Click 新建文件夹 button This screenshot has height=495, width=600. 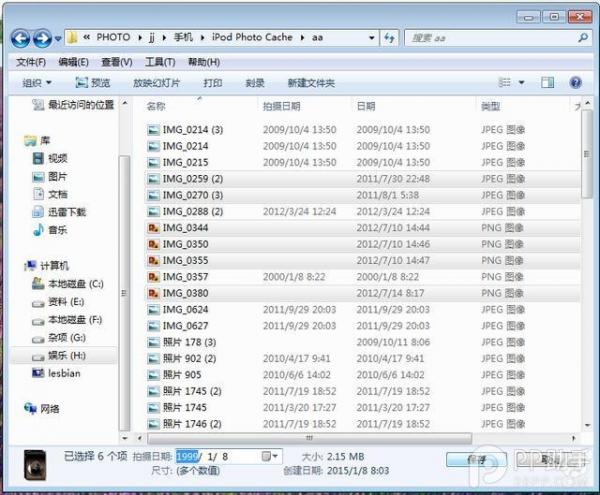[311, 83]
